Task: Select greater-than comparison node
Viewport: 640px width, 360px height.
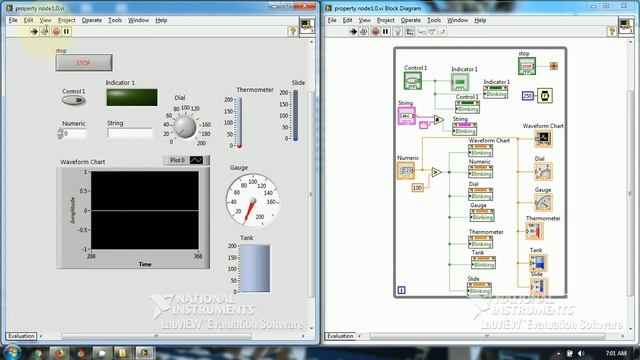Action: 436,172
